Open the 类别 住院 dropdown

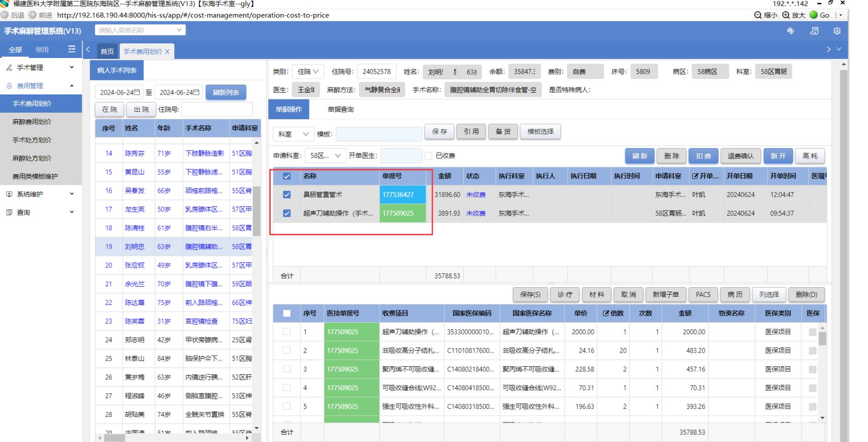pyautogui.click(x=308, y=72)
